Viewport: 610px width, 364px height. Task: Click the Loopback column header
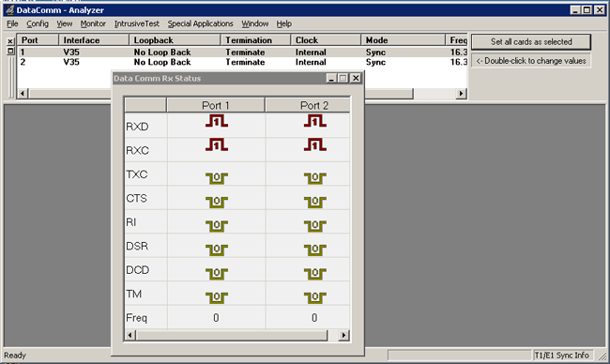175,40
